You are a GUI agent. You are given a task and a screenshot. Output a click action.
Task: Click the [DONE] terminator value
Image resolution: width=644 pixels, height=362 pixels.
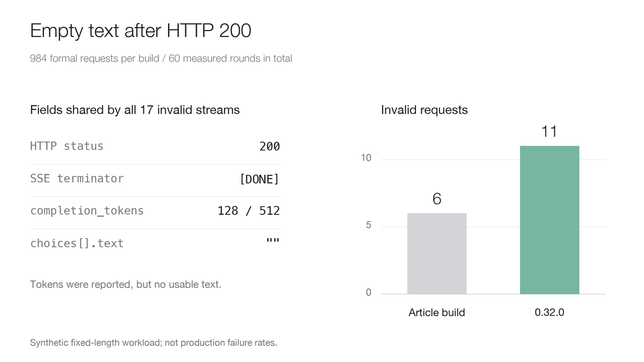click(x=260, y=179)
